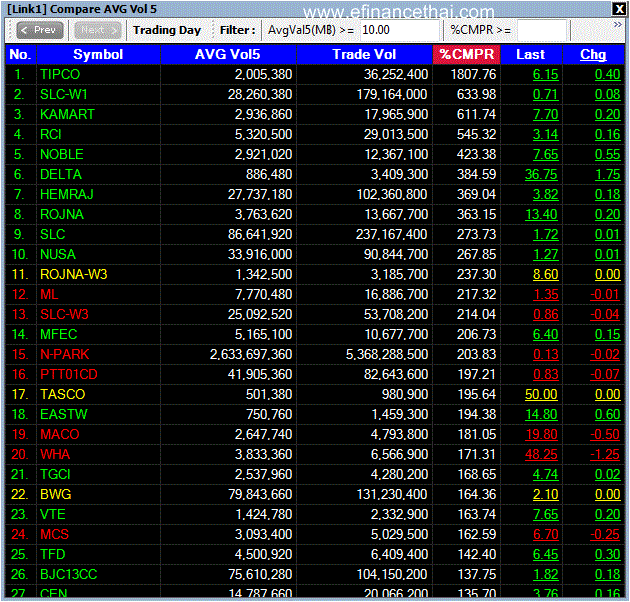
Task: Select the BWG symbol
Action: coord(56,494)
